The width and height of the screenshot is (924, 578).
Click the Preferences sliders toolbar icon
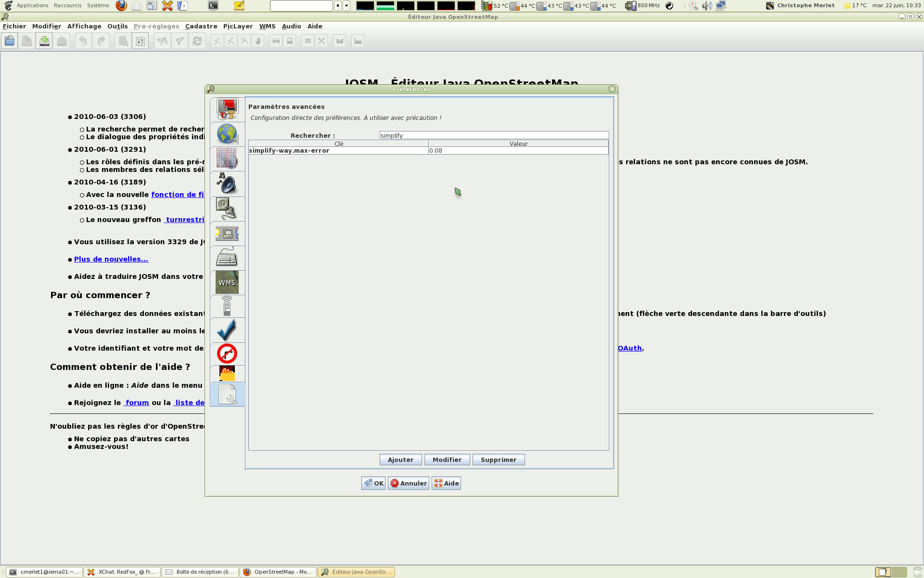pyautogui.click(x=140, y=41)
